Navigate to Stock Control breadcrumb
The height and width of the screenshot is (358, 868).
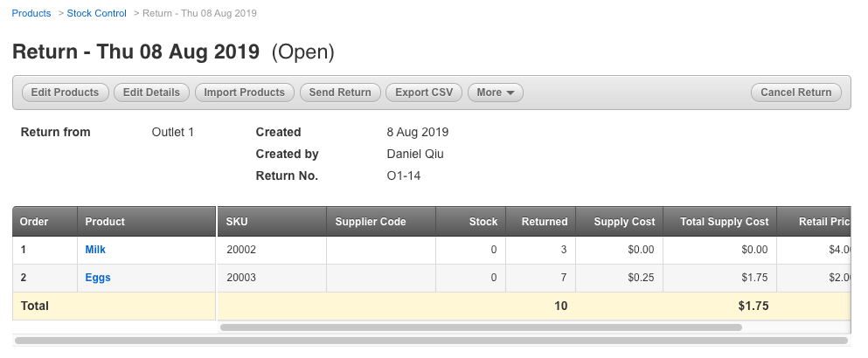(x=97, y=13)
